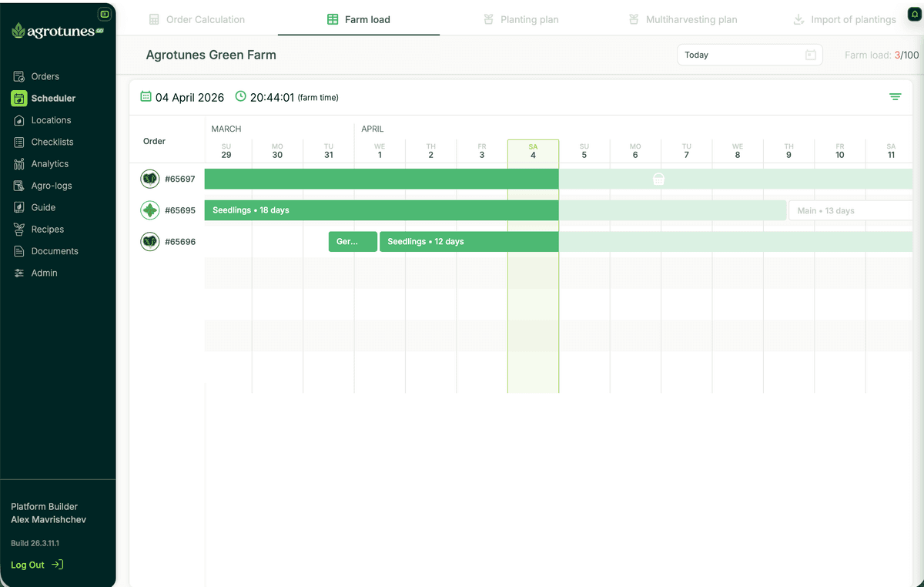Click the Saturday 4 date column header
Image resolution: width=924 pixels, height=587 pixels.
[x=533, y=151]
